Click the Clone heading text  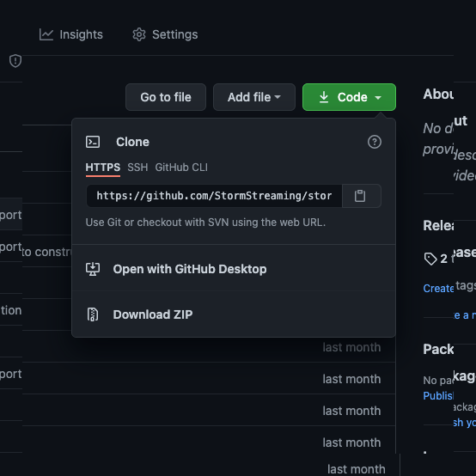132,142
